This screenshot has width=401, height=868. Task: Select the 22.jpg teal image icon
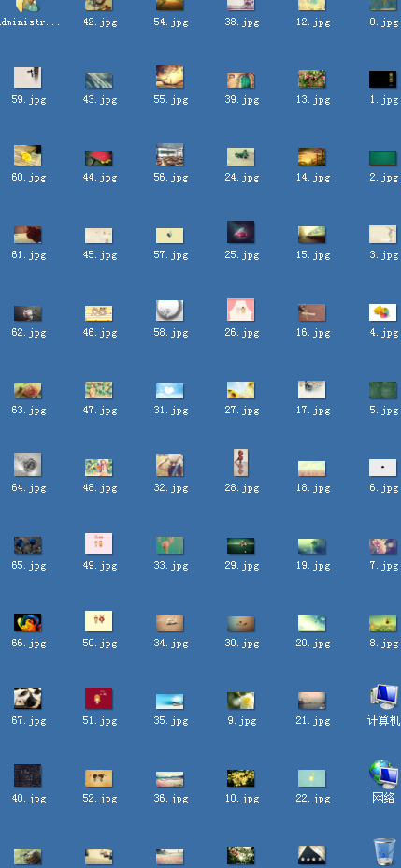312,778
